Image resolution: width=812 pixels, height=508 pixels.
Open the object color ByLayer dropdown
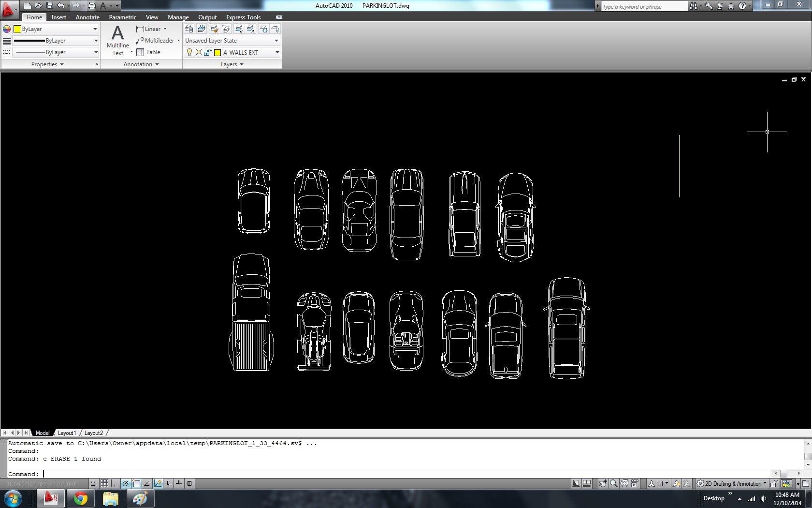[56, 29]
